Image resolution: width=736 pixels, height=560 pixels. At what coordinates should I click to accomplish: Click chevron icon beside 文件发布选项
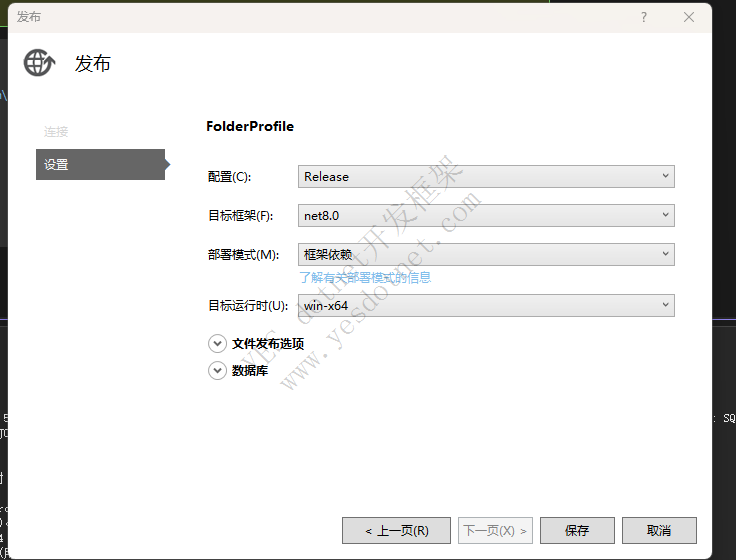(217, 343)
